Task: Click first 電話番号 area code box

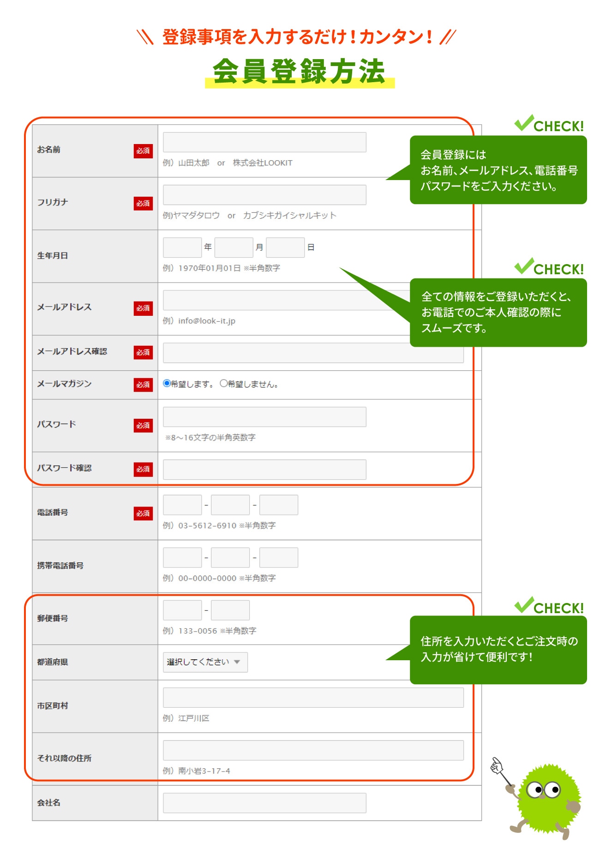Action: point(182,505)
